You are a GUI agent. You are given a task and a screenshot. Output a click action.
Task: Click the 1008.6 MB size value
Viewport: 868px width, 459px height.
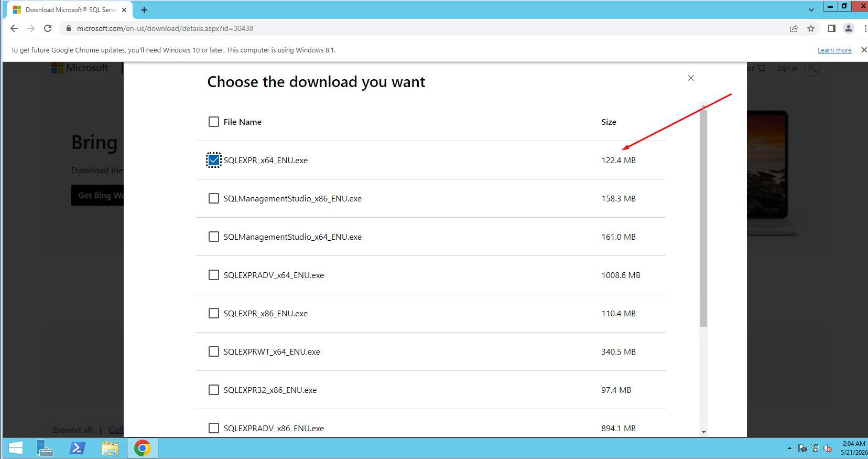[621, 275]
